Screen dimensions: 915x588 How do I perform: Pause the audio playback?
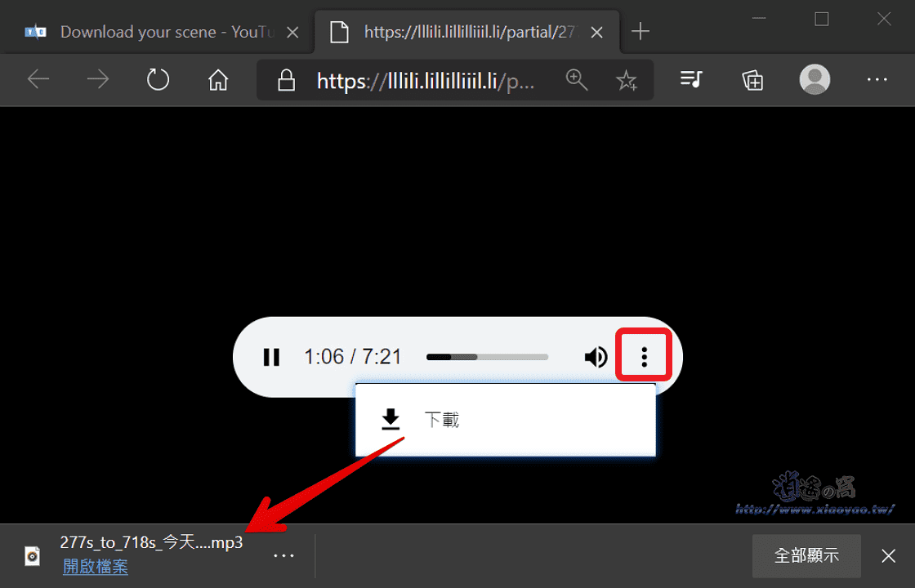tap(271, 357)
